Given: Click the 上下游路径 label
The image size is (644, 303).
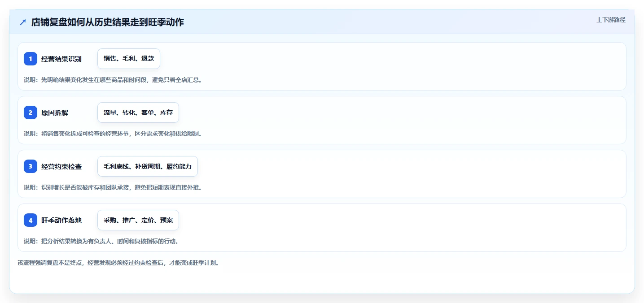Looking at the screenshot, I should click(611, 20).
